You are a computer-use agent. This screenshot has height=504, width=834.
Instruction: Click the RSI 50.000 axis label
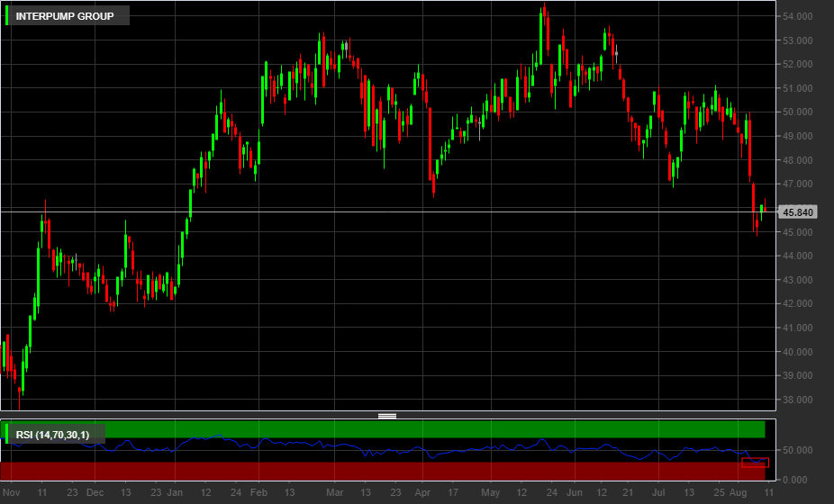[797, 450]
